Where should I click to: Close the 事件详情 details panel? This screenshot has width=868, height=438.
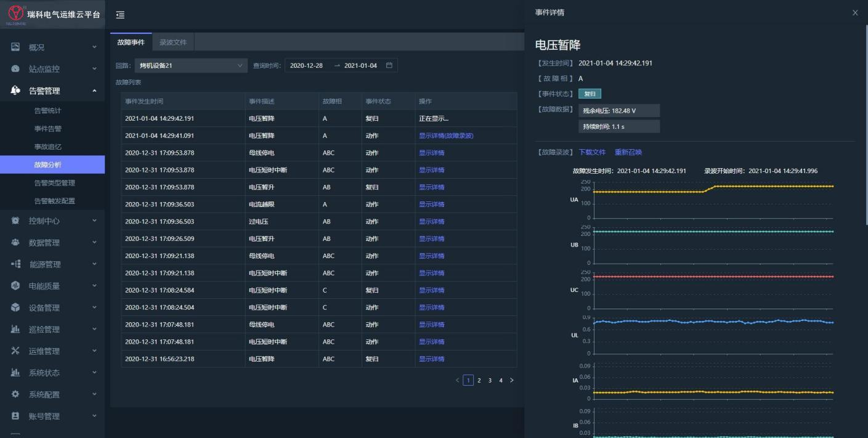[x=854, y=12]
